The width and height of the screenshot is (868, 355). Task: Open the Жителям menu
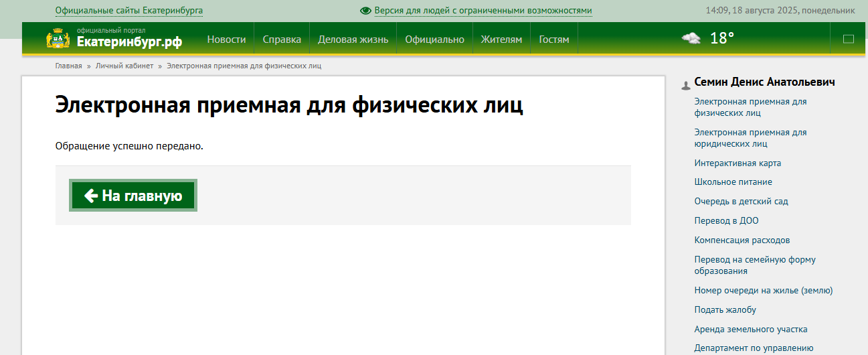point(501,39)
